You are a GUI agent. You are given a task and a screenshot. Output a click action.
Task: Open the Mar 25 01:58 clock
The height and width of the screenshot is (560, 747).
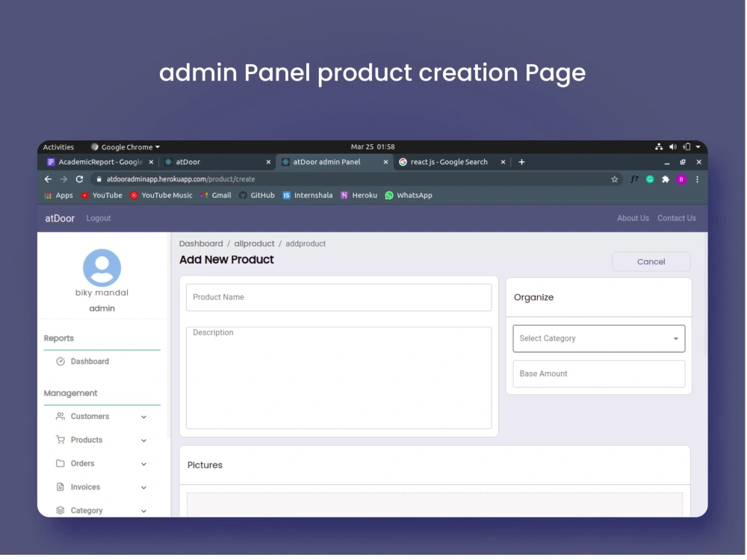[x=373, y=146]
